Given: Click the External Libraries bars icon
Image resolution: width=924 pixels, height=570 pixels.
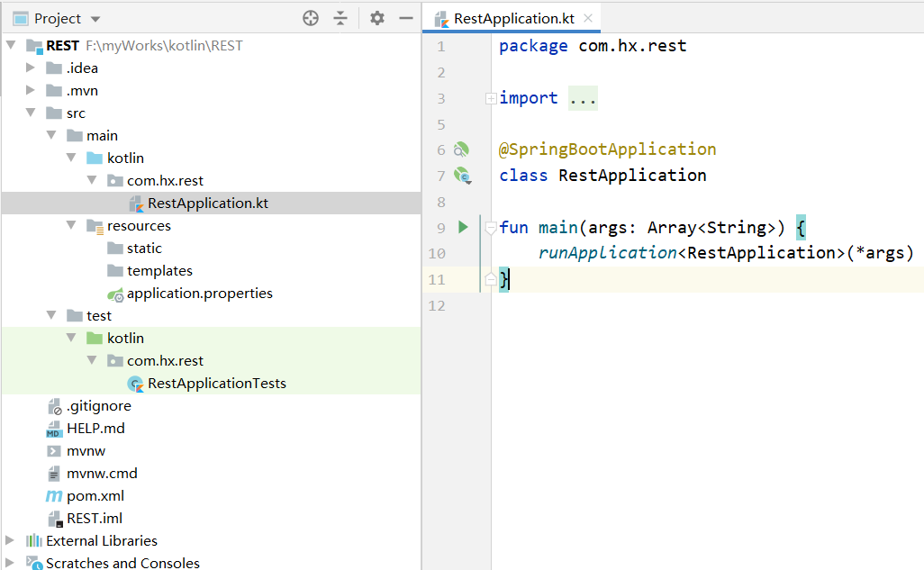Looking at the screenshot, I should [34, 540].
